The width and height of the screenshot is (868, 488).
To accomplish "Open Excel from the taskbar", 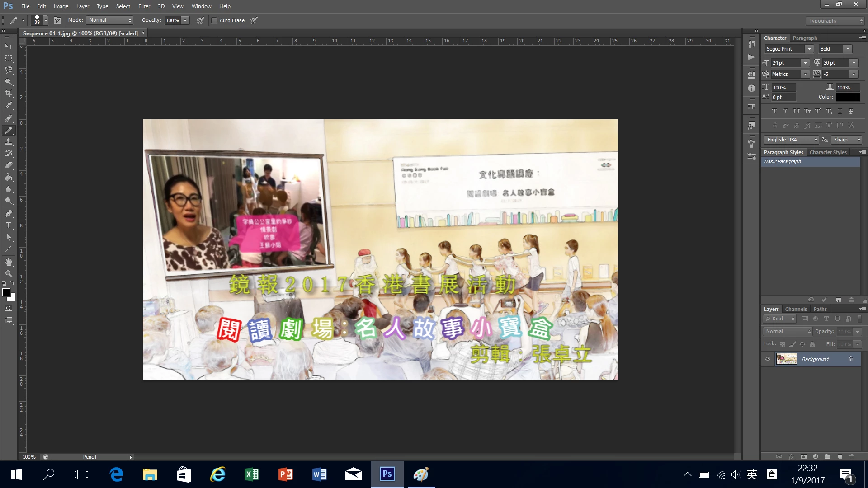I will (x=252, y=474).
